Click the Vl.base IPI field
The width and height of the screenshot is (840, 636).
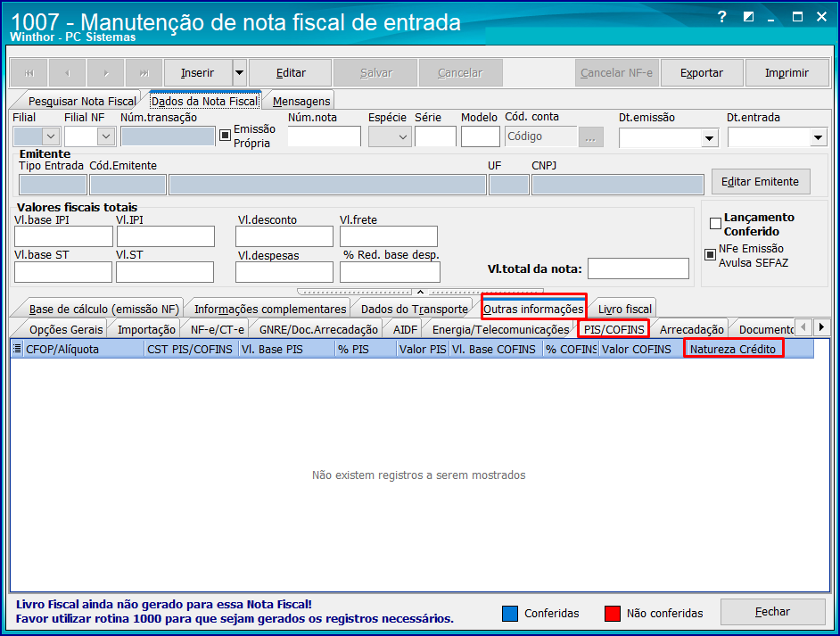point(63,236)
